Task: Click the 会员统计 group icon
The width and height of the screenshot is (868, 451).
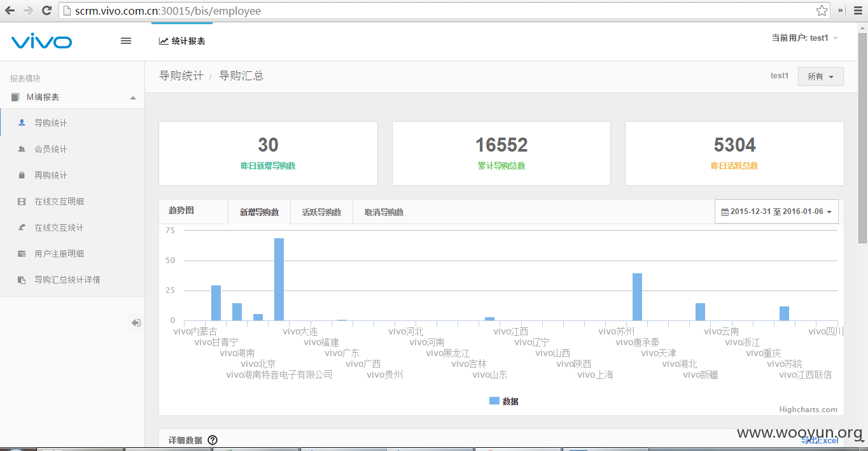Action: [x=22, y=149]
